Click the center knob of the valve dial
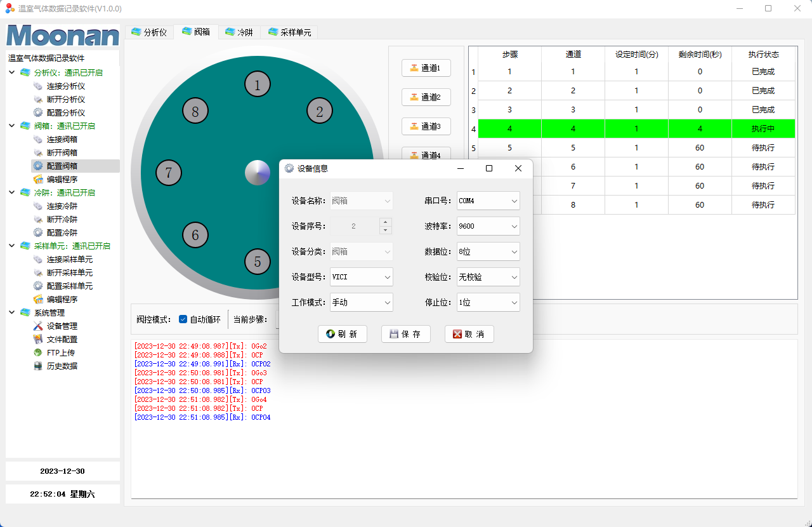Viewport: 812px width, 527px height. (258, 173)
